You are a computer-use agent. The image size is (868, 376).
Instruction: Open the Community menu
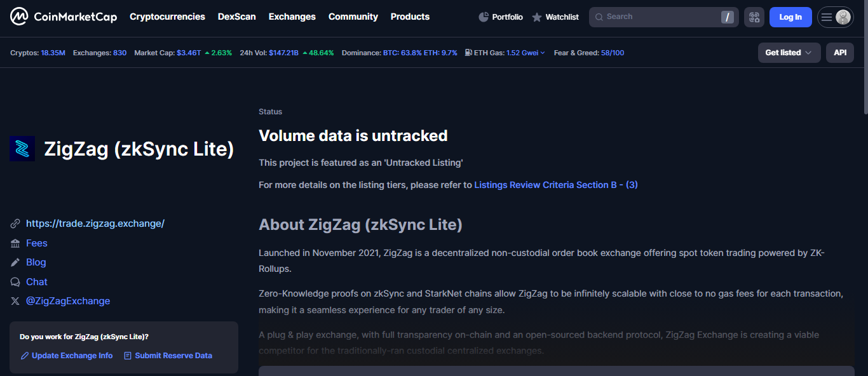coord(353,17)
